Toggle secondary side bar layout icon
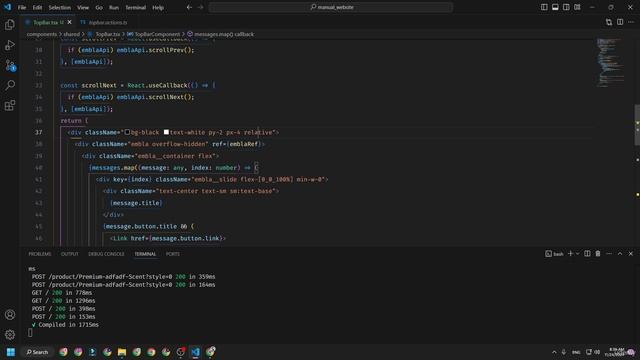This screenshot has height=360, width=640. pyautogui.click(x=566, y=7)
